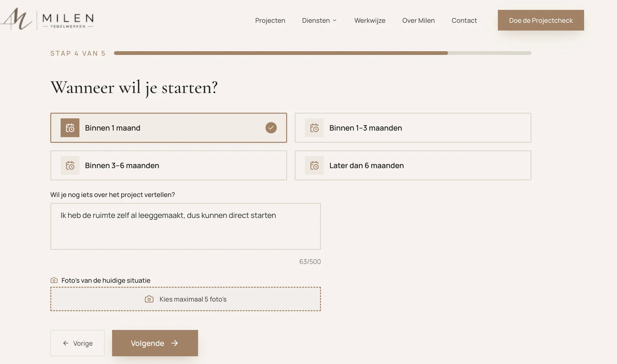Click calendar icon on Binnen 3–6 maanden
This screenshot has width=617, height=364.
click(70, 166)
